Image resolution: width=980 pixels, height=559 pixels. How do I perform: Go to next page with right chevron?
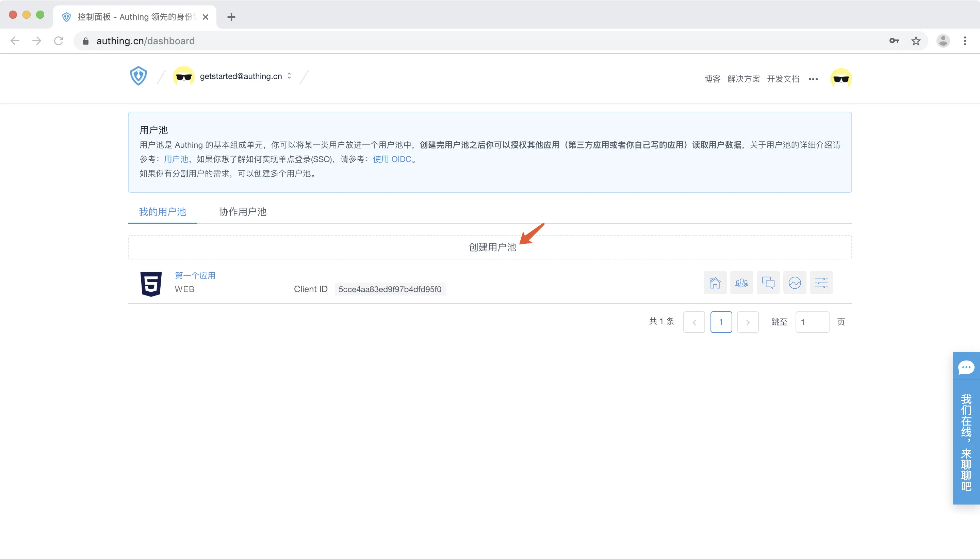click(x=747, y=322)
